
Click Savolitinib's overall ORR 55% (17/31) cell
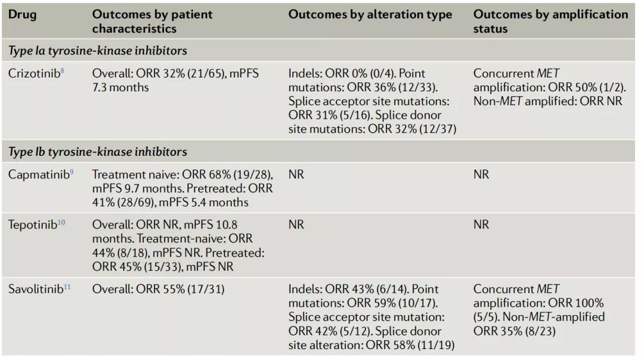[159, 289]
